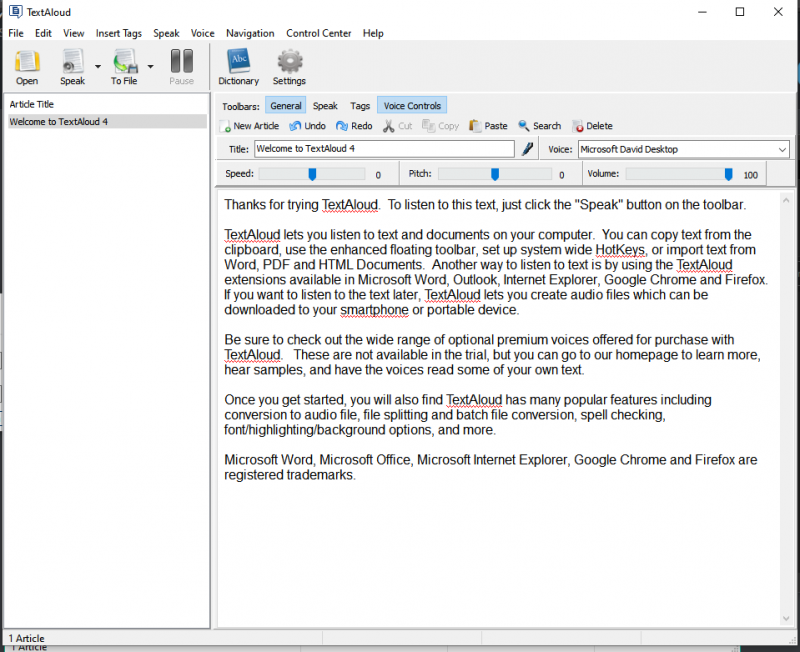Viewport: 800px width, 652px height.
Task: Open the Speak menu
Action: click(166, 33)
